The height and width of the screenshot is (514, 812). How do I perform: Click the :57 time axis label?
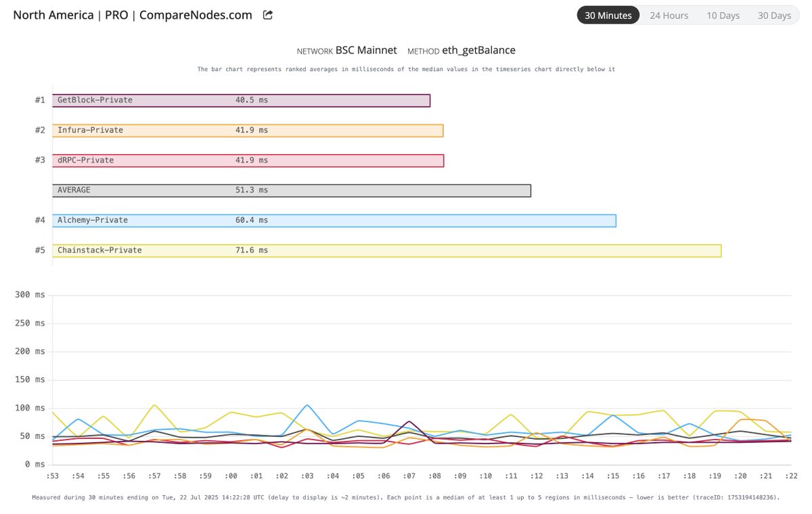click(154, 476)
